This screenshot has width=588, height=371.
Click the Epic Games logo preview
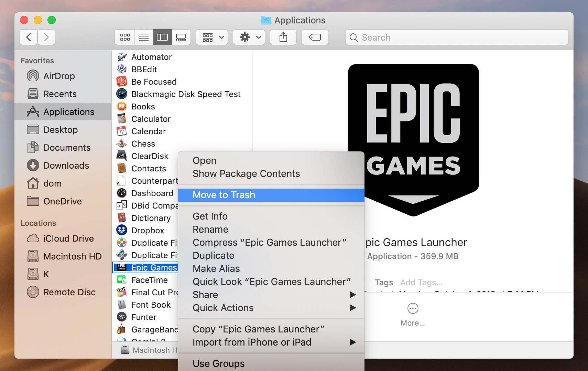pos(413,140)
